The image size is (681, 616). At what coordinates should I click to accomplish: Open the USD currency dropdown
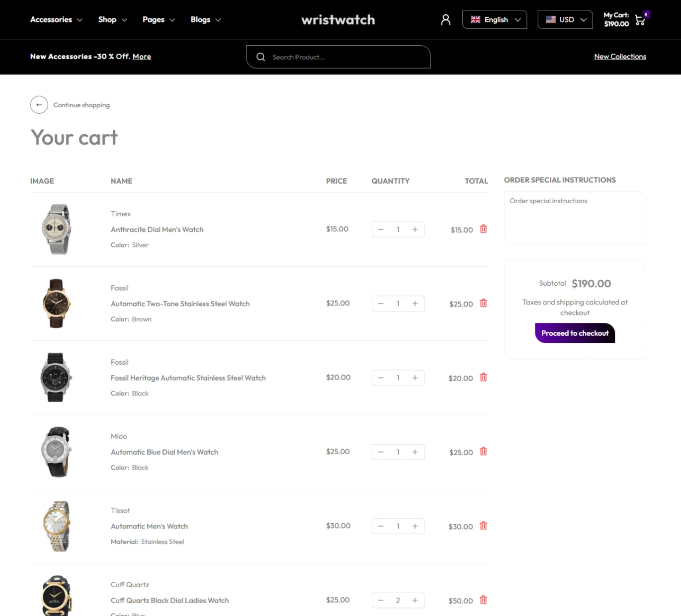point(565,20)
